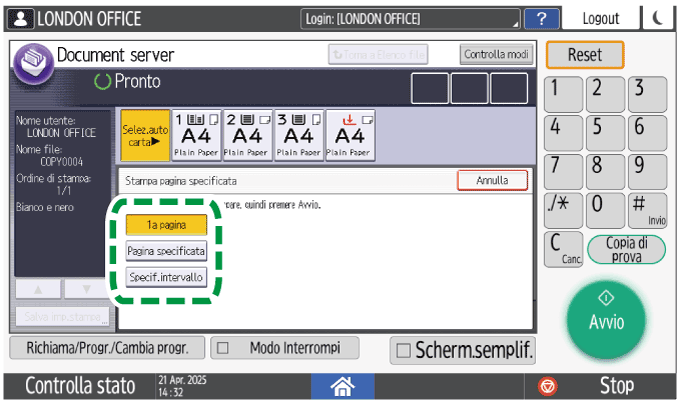The width and height of the screenshot is (680, 404).
Task: Tap keypad number 8
Action: click(605, 172)
